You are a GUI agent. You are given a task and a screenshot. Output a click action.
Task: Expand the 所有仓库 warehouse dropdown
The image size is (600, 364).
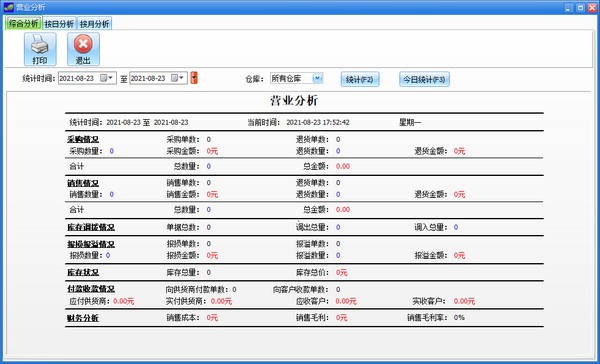tap(318, 78)
